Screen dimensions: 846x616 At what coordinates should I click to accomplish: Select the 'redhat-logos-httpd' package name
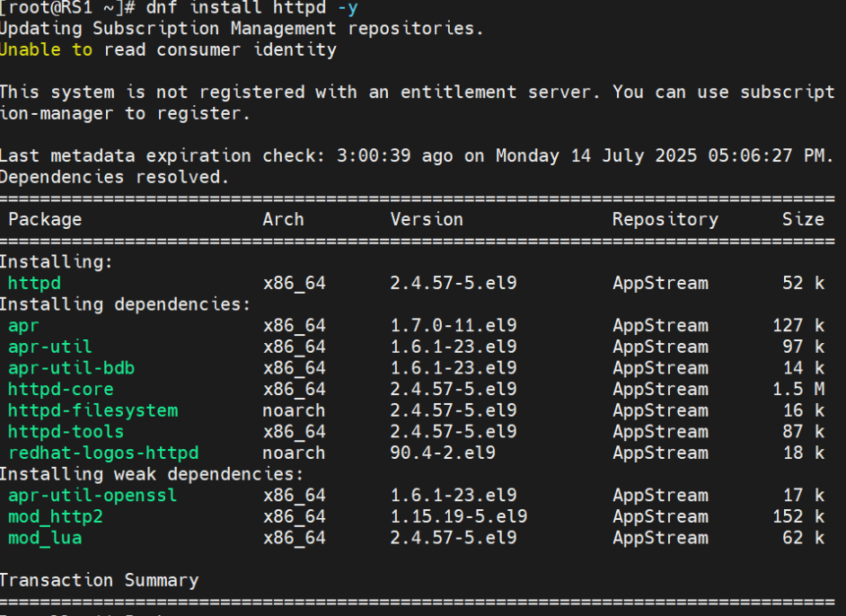pyautogui.click(x=103, y=453)
